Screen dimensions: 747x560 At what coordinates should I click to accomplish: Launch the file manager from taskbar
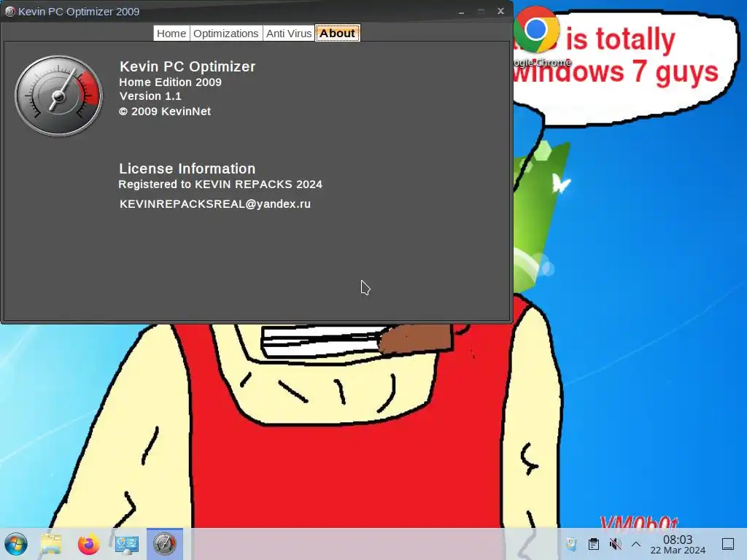coord(51,544)
